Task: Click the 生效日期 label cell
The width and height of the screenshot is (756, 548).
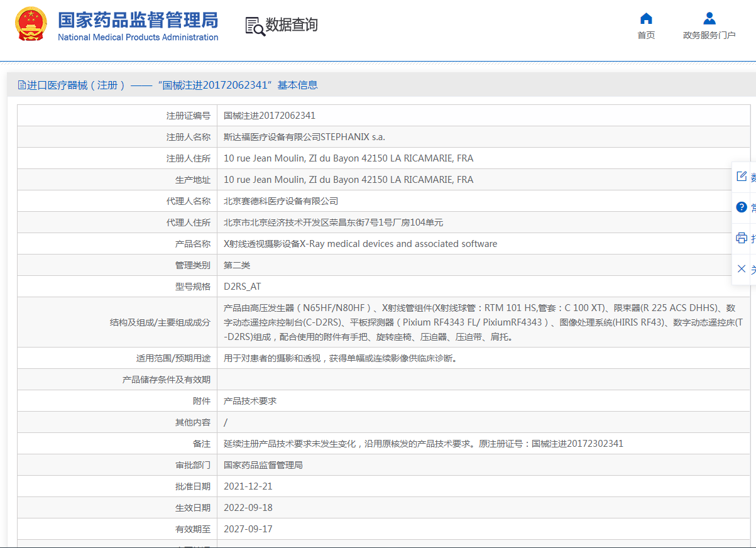Action: coord(117,508)
